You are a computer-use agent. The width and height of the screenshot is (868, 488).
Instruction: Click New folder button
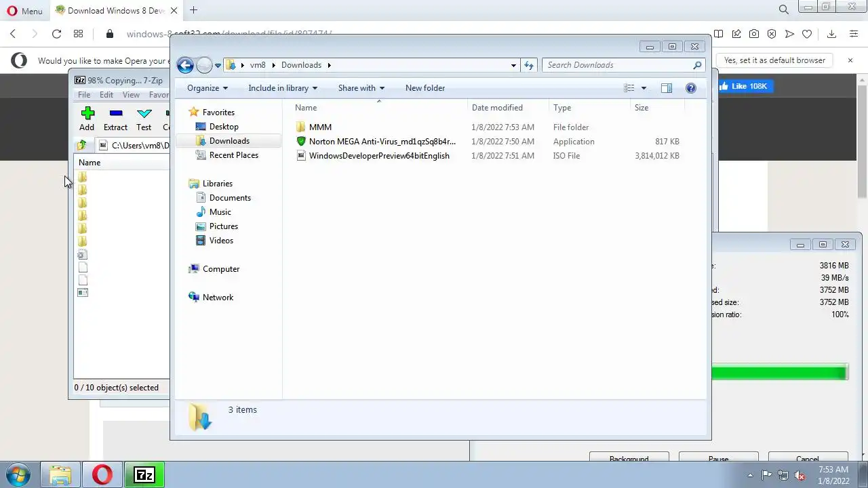tap(425, 88)
